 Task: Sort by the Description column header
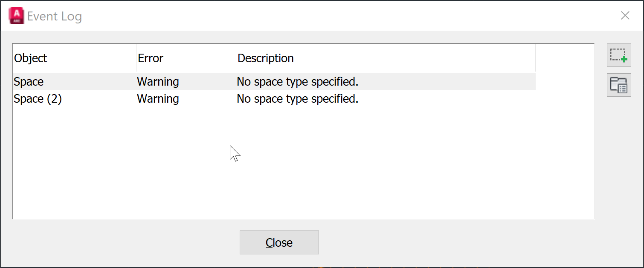(265, 58)
